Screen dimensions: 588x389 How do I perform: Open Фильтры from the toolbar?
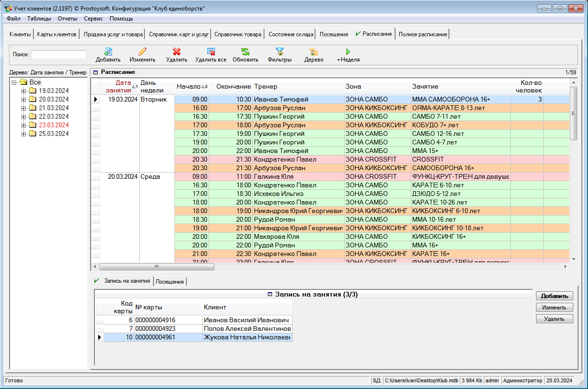pos(280,51)
